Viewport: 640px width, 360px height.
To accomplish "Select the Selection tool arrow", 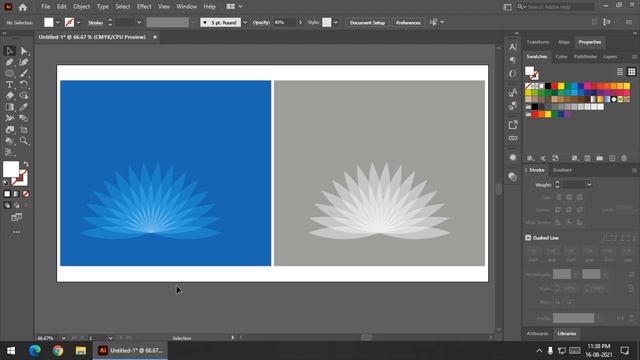I will tap(9, 51).
